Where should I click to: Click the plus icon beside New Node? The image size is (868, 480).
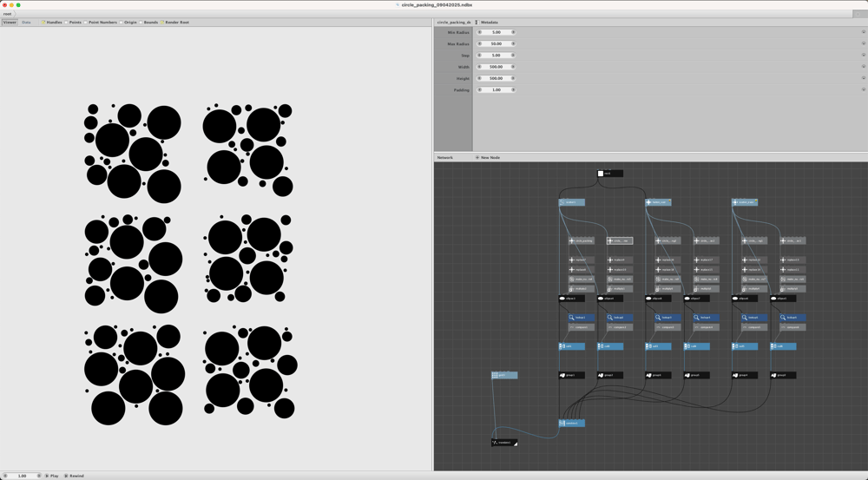point(477,157)
